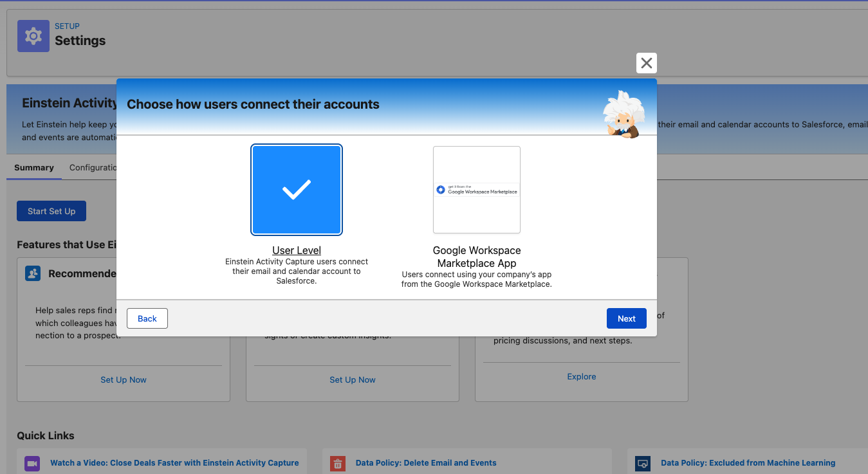Select the User Level option tile
This screenshot has width=868, height=474.
click(x=297, y=190)
